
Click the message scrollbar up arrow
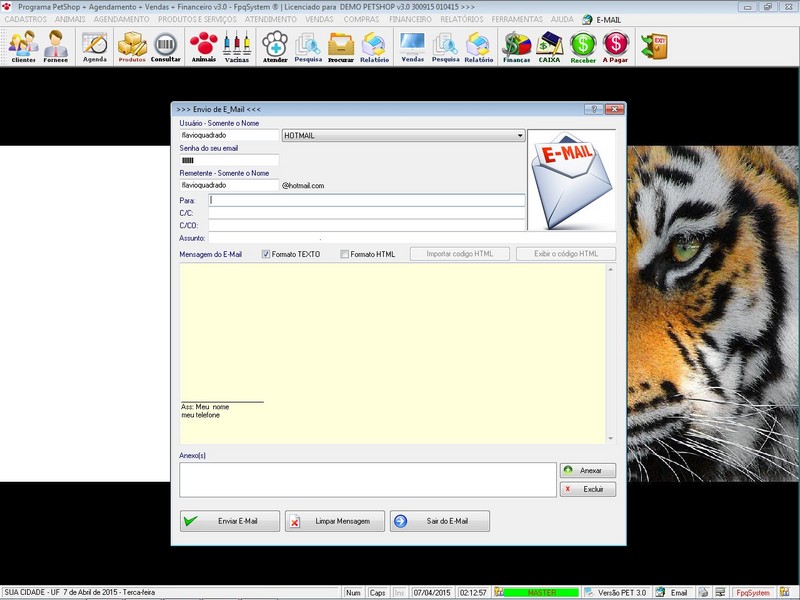point(611,269)
